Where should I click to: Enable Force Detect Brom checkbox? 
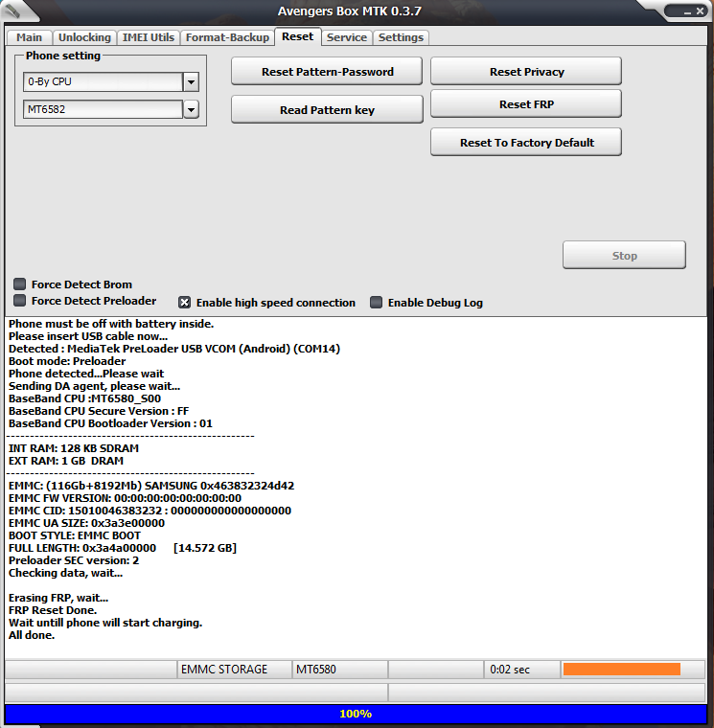[x=19, y=284]
